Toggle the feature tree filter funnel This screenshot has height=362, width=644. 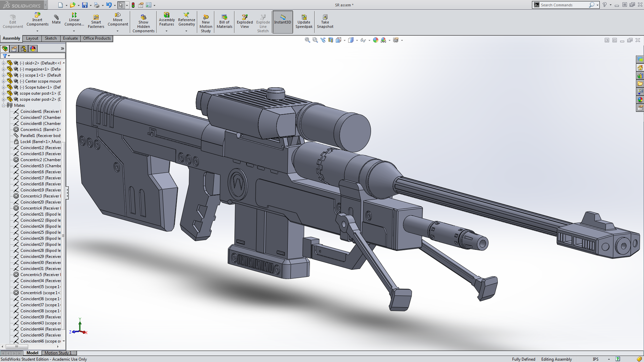tap(5, 56)
